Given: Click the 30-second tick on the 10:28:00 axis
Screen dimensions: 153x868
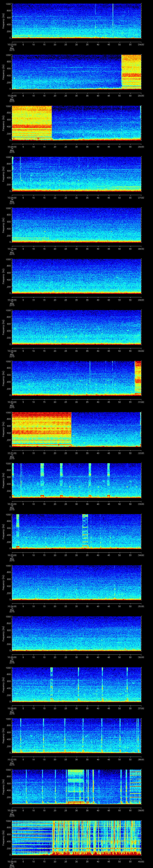Looking at the screenshot, I should [76, 300].
